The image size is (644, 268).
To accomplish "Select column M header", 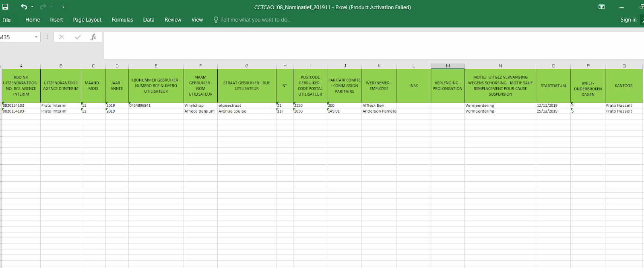I will (448, 66).
